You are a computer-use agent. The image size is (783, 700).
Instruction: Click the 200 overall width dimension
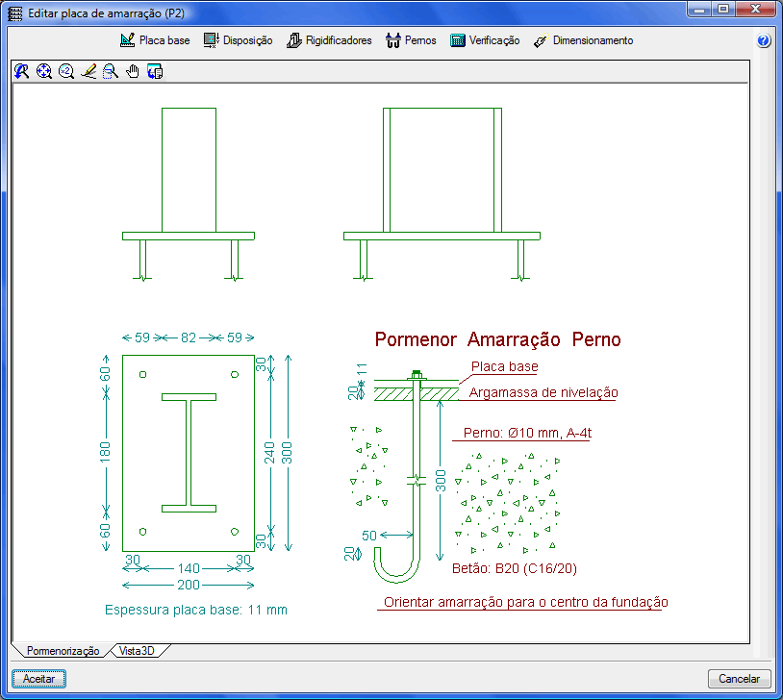[189, 585]
